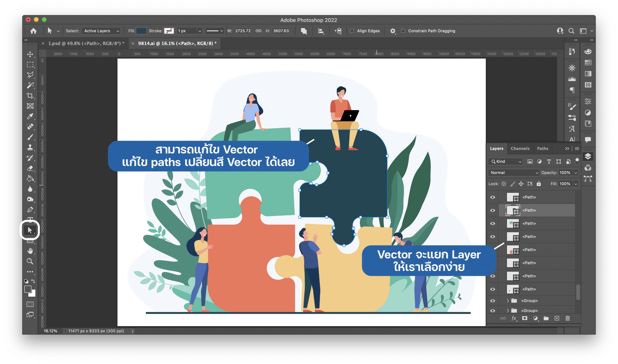Select the Move tool
618x364 pixels.
[x=30, y=54]
